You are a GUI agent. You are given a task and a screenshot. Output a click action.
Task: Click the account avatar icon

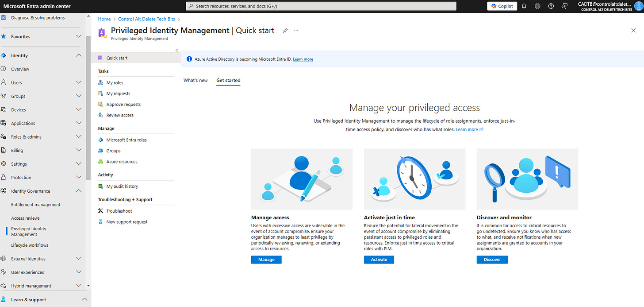pos(638,6)
